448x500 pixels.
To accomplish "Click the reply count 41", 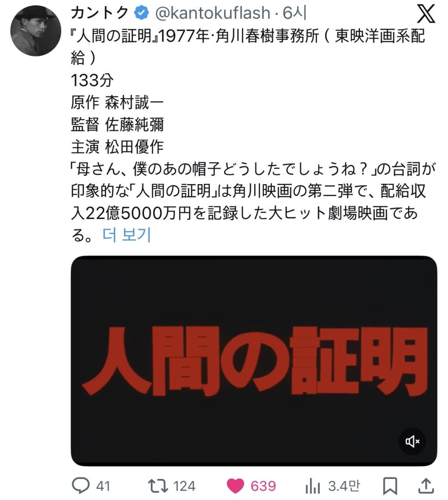I will point(103,486).
